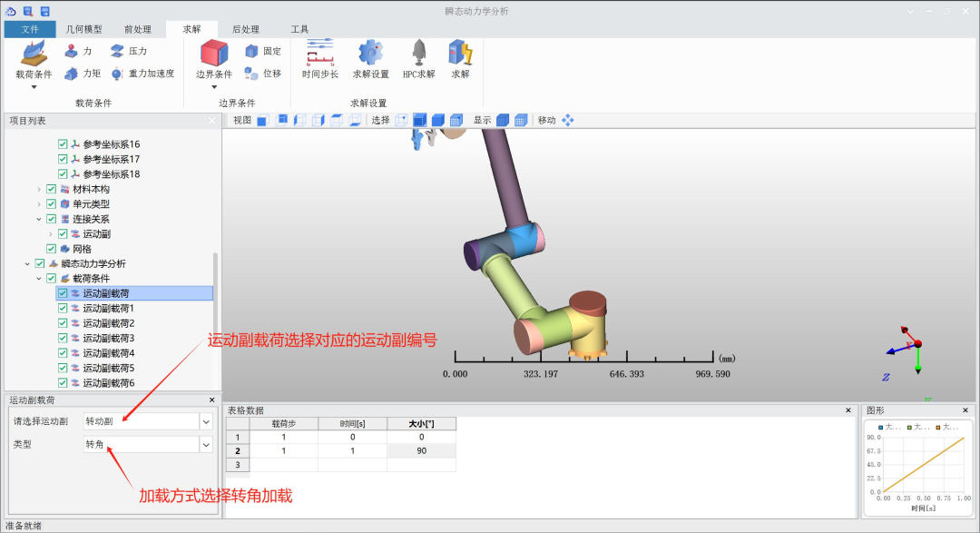Expand the 运动副 tree node
980x533 pixels.
tap(51, 234)
